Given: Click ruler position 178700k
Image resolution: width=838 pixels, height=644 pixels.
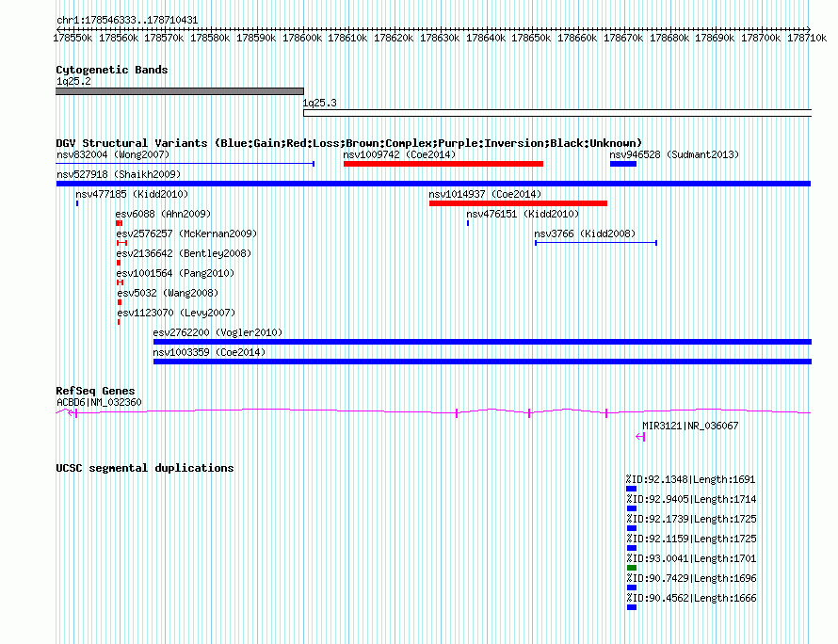Looking at the screenshot, I should [761, 39].
